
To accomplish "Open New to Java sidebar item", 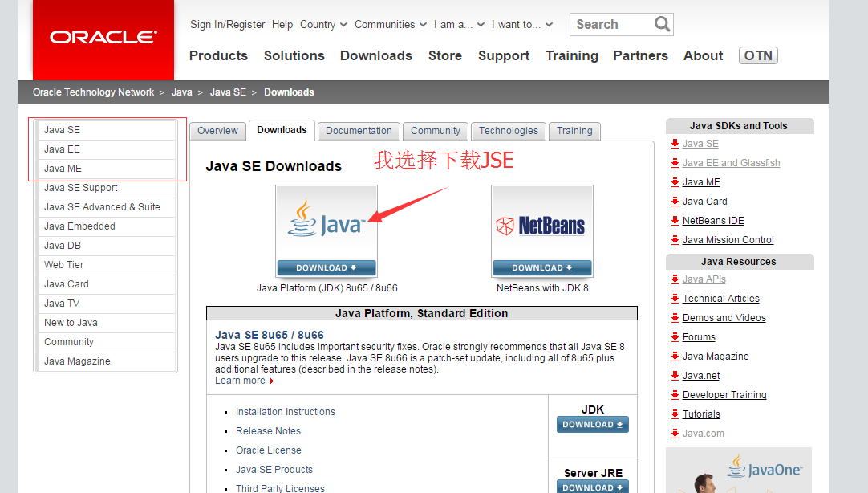I will coord(106,323).
